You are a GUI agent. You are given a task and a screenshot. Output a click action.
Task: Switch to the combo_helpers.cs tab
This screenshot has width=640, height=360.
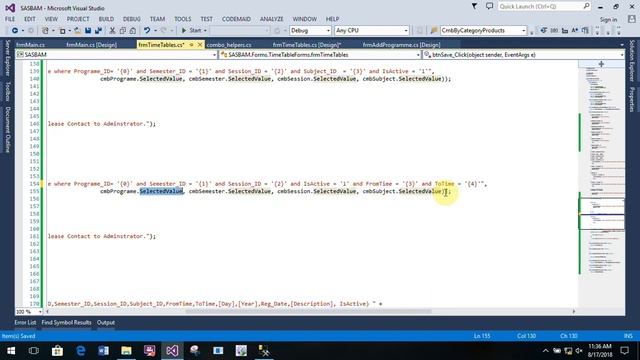point(229,45)
